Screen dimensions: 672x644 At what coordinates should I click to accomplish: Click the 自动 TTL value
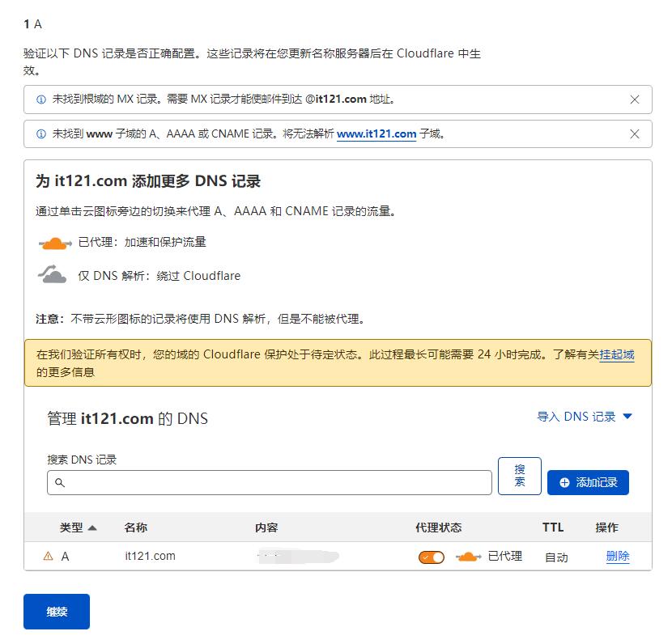(x=556, y=557)
